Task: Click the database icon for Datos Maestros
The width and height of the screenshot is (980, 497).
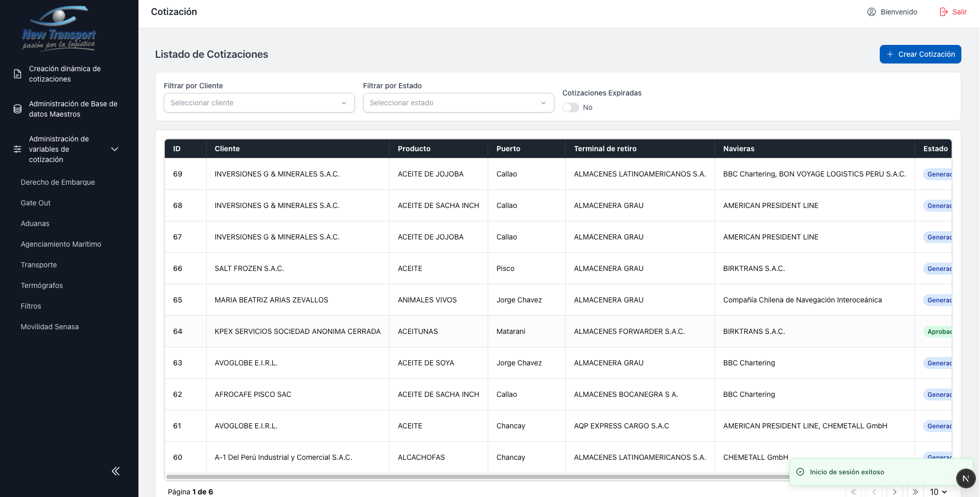Action: [x=18, y=109]
